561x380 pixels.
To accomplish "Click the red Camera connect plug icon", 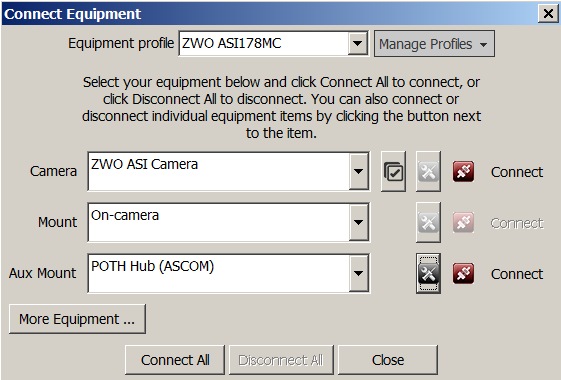I will (463, 172).
